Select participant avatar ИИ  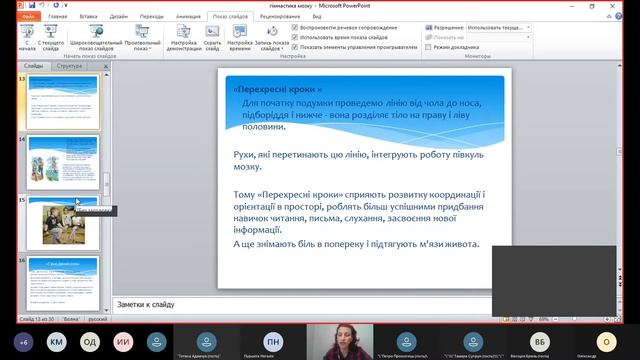click(x=123, y=342)
